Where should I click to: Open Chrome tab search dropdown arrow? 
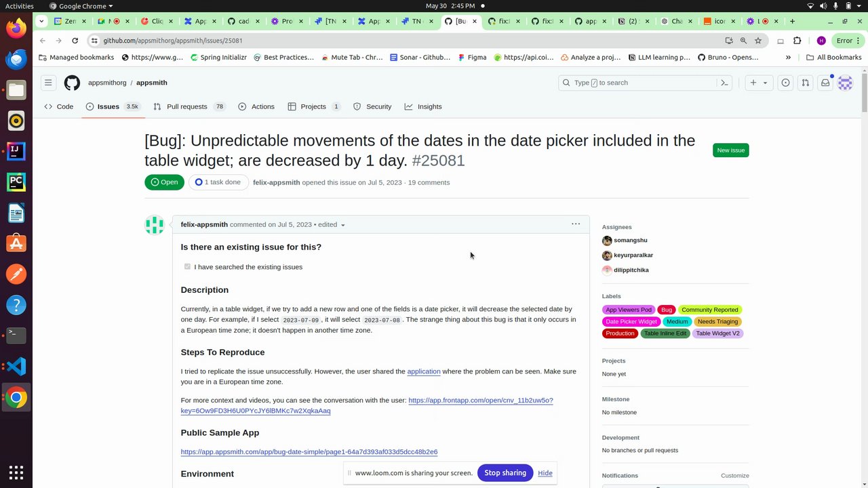pos(41,21)
